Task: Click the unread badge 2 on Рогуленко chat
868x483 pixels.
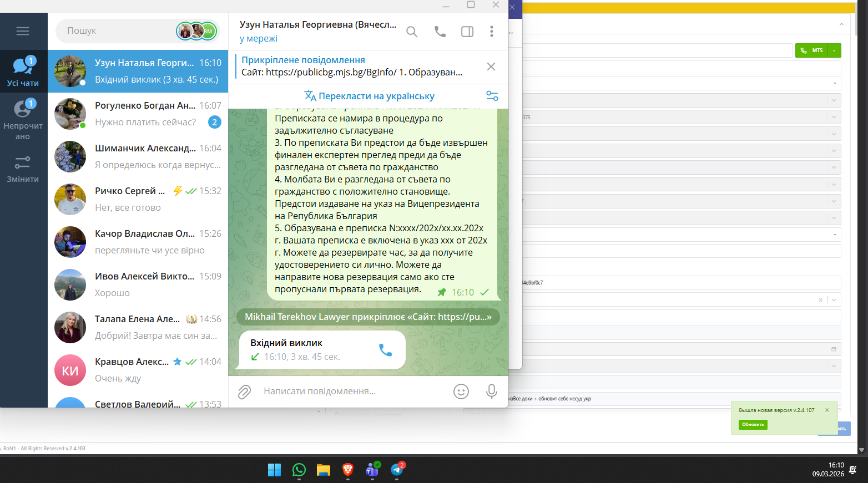Action: (215, 122)
